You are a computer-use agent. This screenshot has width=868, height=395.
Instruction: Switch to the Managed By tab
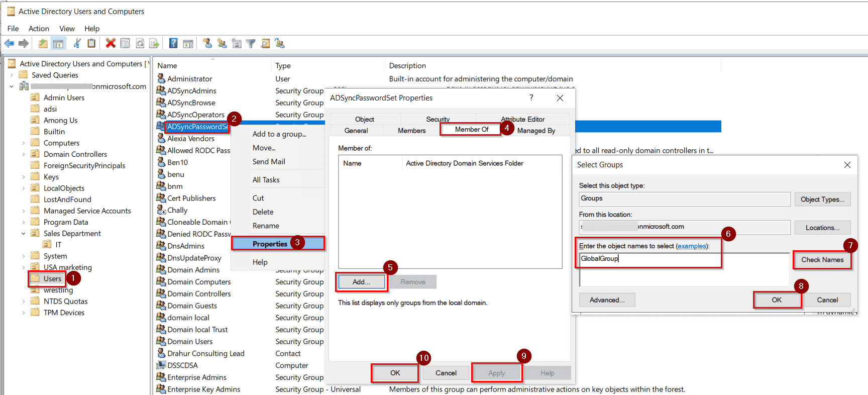coord(536,131)
